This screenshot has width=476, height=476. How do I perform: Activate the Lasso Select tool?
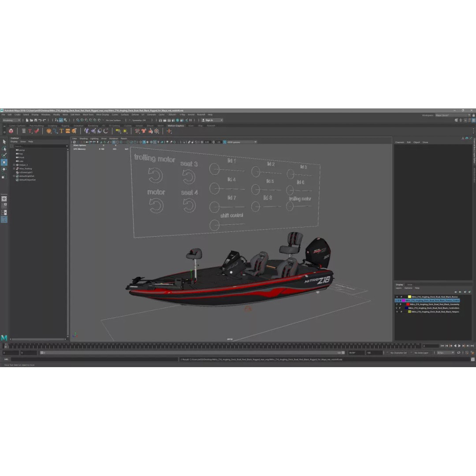4,149
